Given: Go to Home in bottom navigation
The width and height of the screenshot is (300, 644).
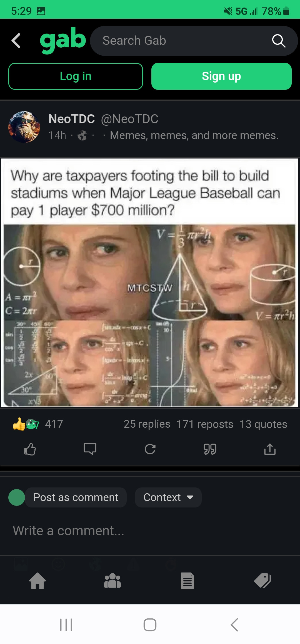Looking at the screenshot, I should coord(37,581).
